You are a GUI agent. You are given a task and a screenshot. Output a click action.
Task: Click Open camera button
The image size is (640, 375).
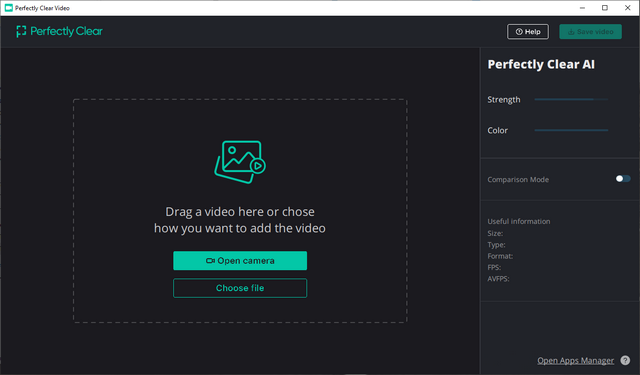[240, 260]
